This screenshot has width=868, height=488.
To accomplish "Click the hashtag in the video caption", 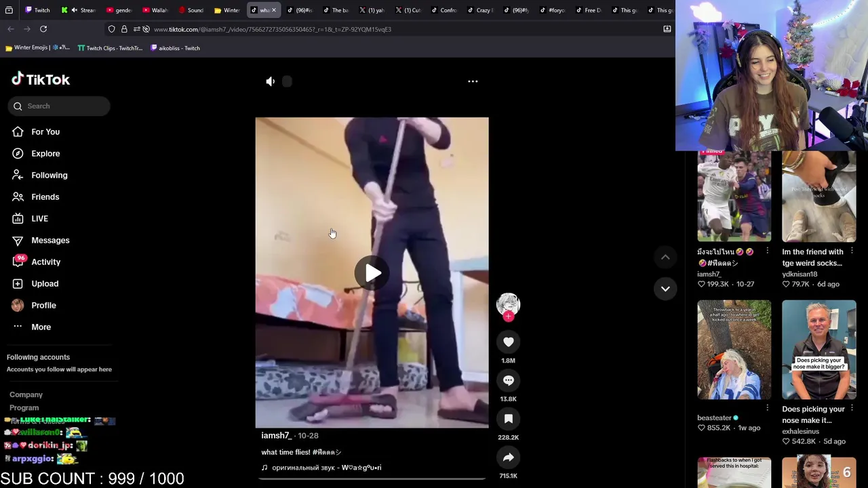I will (327, 452).
